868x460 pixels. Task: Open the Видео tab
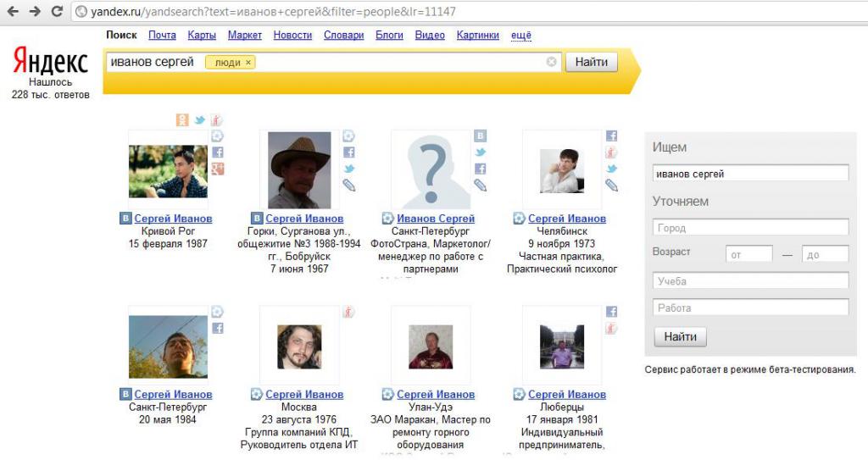click(x=430, y=35)
